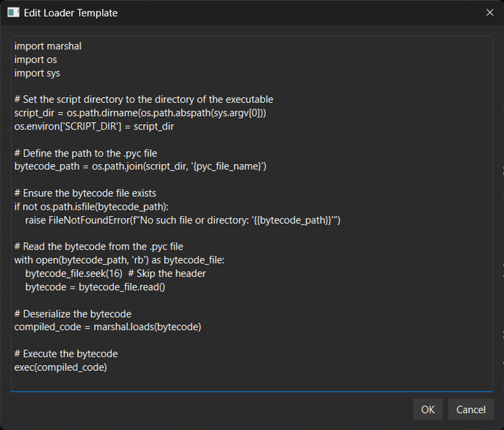
Task: Place cursor on the exec(compiled_code) line
Action: pyautogui.click(x=60, y=367)
